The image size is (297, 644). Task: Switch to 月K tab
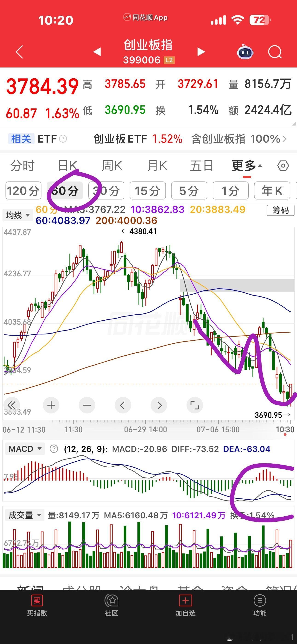click(157, 166)
